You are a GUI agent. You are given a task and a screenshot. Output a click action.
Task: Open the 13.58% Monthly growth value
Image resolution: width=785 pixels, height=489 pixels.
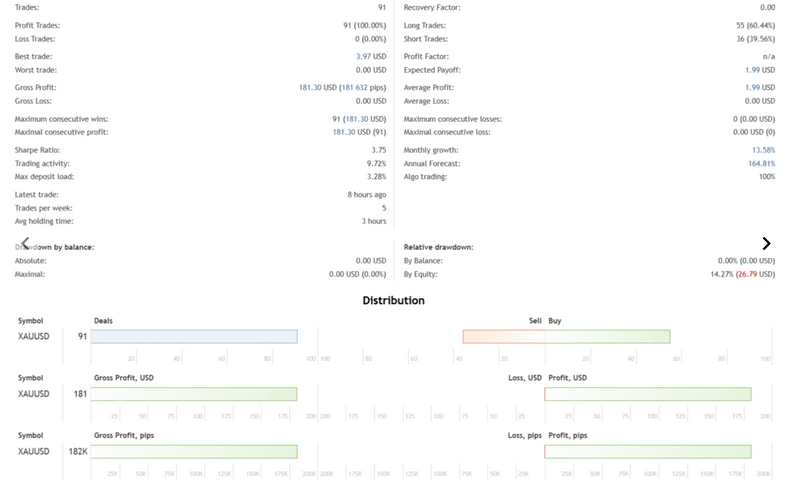(763, 150)
